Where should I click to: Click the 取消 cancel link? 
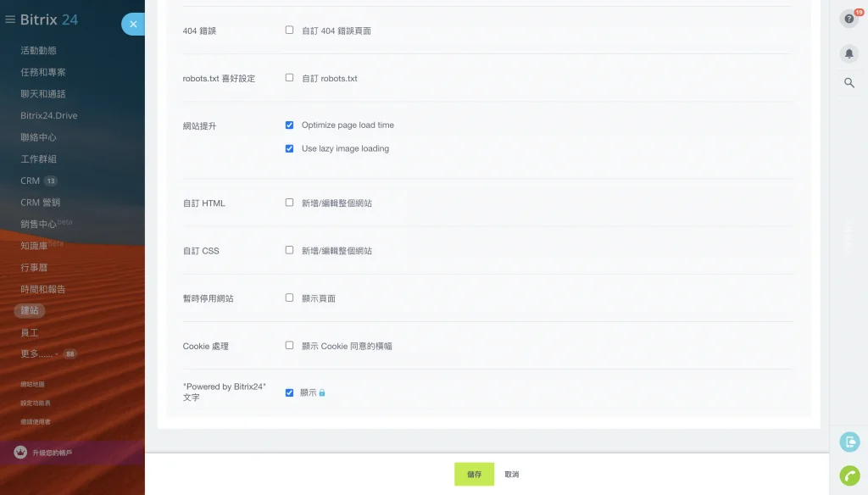click(x=511, y=475)
